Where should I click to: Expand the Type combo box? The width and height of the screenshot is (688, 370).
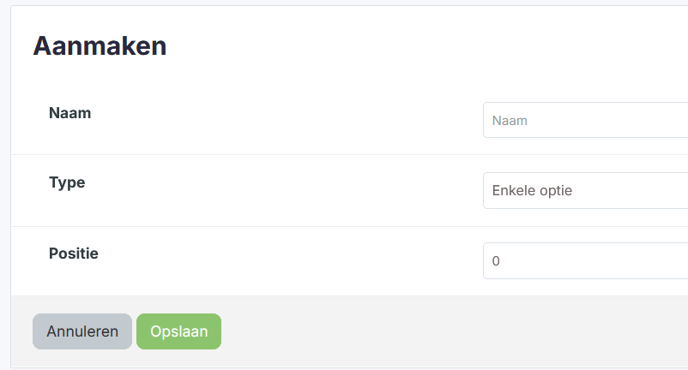click(x=585, y=190)
